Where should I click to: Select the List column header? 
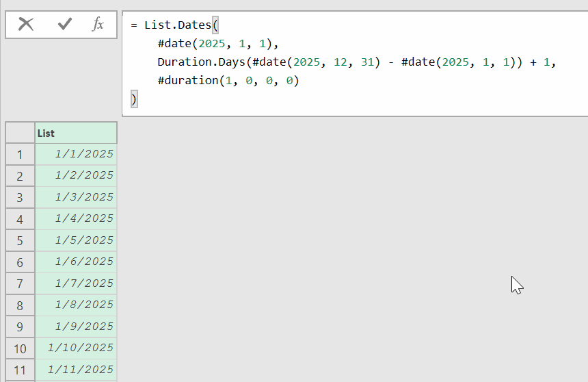75,133
